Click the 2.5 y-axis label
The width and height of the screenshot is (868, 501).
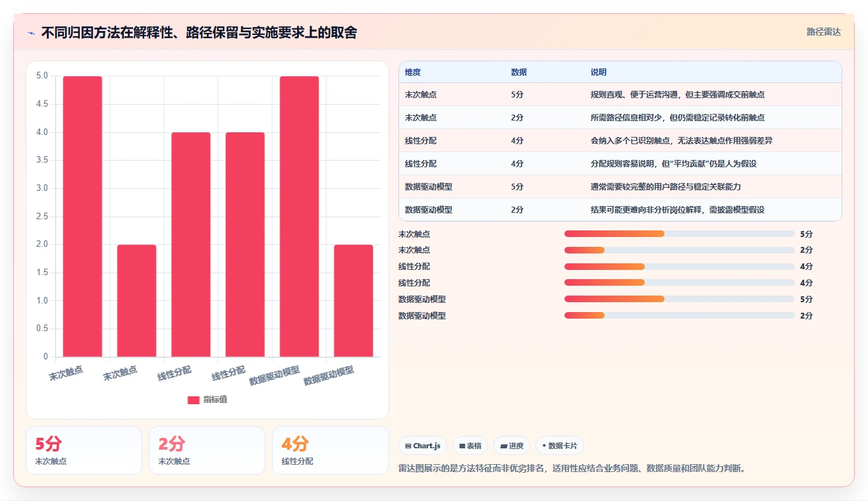coord(42,216)
